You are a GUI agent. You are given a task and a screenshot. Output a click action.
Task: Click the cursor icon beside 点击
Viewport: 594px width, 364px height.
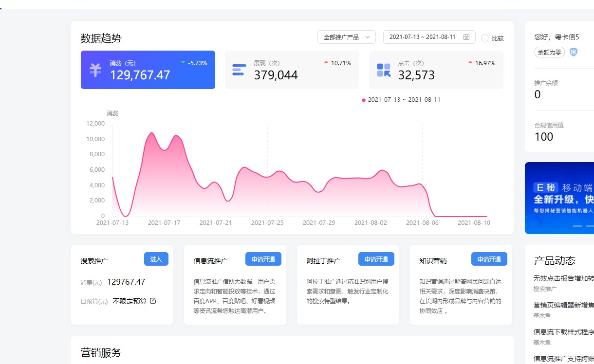[x=384, y=70]
